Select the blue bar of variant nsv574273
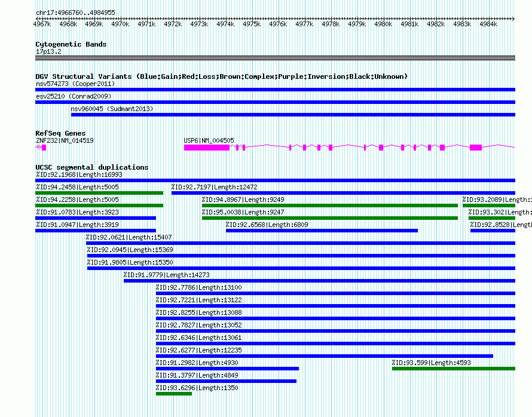 pos(275,90)
